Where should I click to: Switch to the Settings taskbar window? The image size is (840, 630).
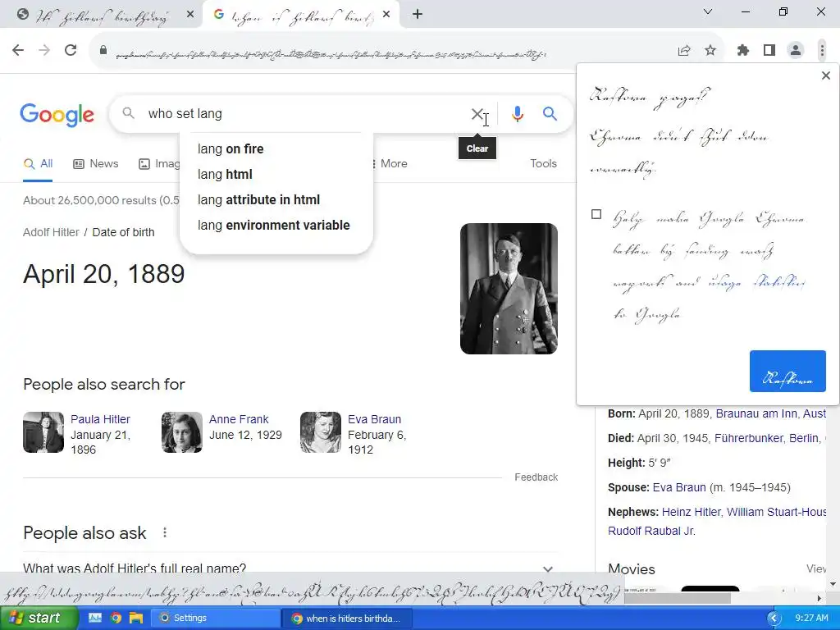tap(216, 619)
